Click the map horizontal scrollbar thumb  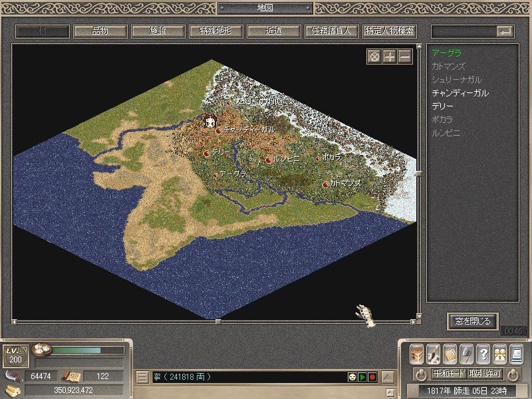[x=218, y=321]
